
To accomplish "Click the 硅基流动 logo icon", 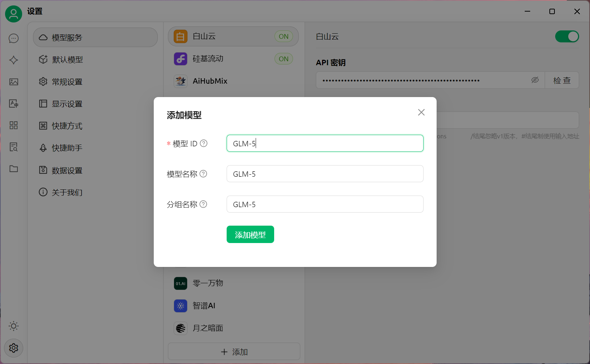I will (x=181, y=59).
